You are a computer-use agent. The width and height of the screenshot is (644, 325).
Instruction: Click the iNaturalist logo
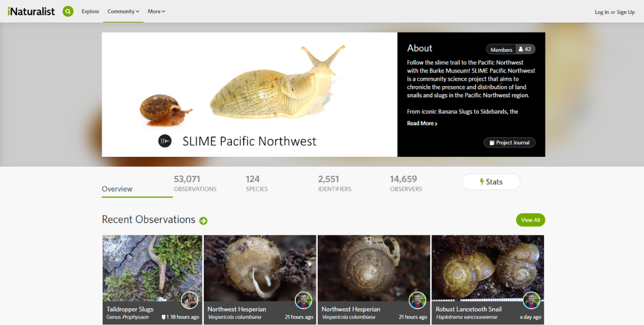31,12
